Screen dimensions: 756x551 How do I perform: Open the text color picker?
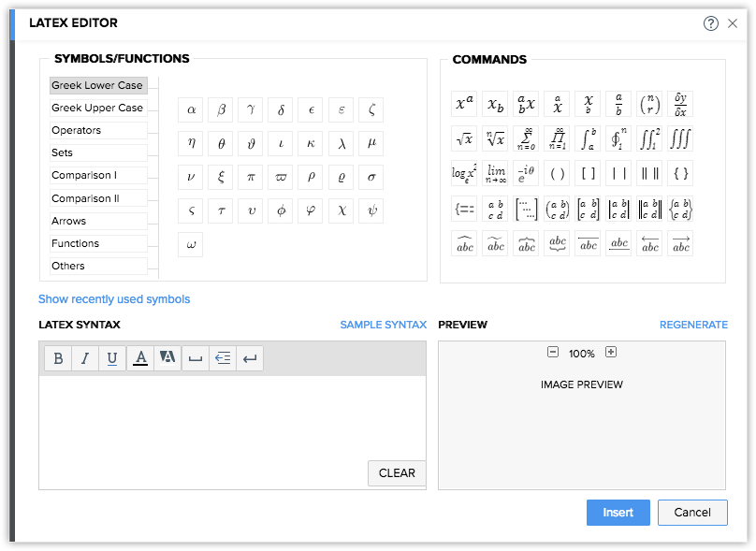pos(140,358)
